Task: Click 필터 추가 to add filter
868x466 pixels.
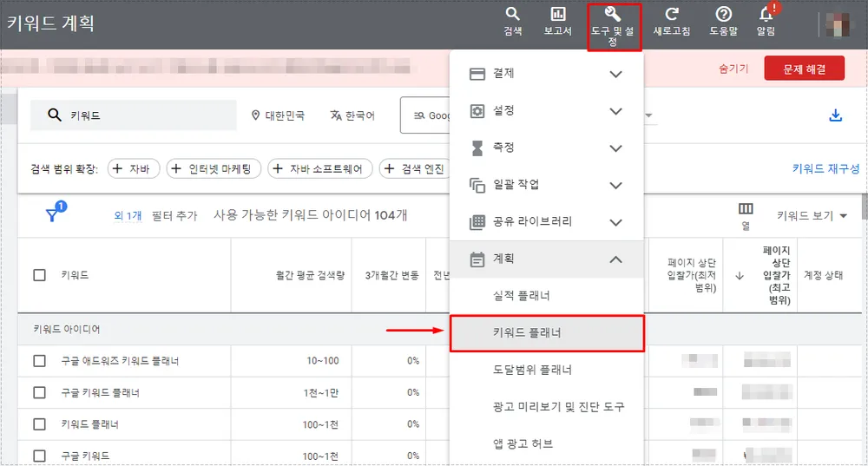Action: point(174,215)
